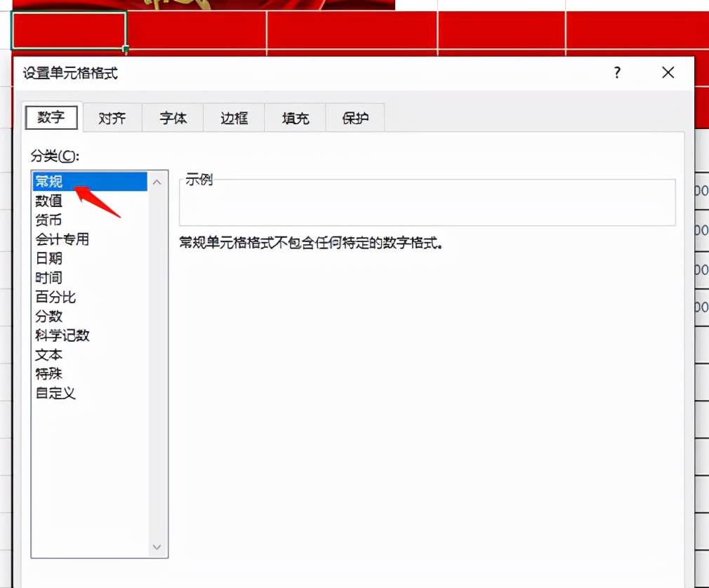Switch to the 保护 (Protection) tab

pyautogui.click(x=354, y=118)
